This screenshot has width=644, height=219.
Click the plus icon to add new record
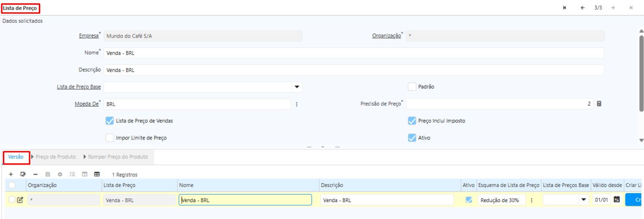point(11,175)
